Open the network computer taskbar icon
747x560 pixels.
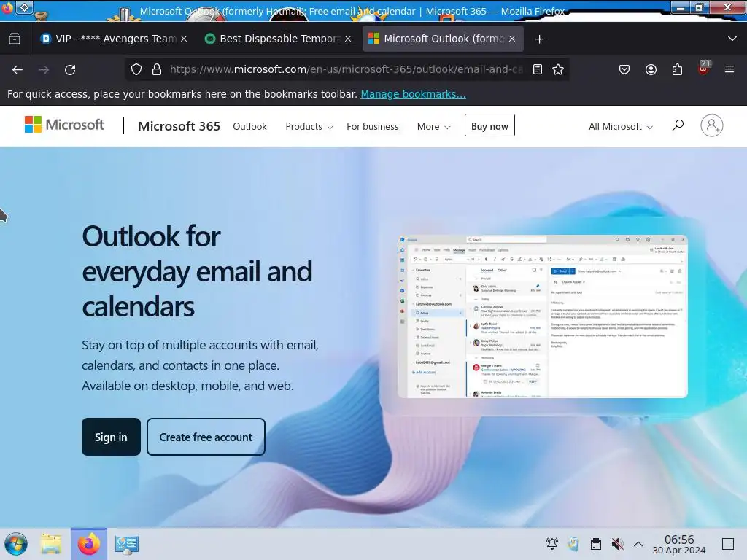click(x=127, y=544)
